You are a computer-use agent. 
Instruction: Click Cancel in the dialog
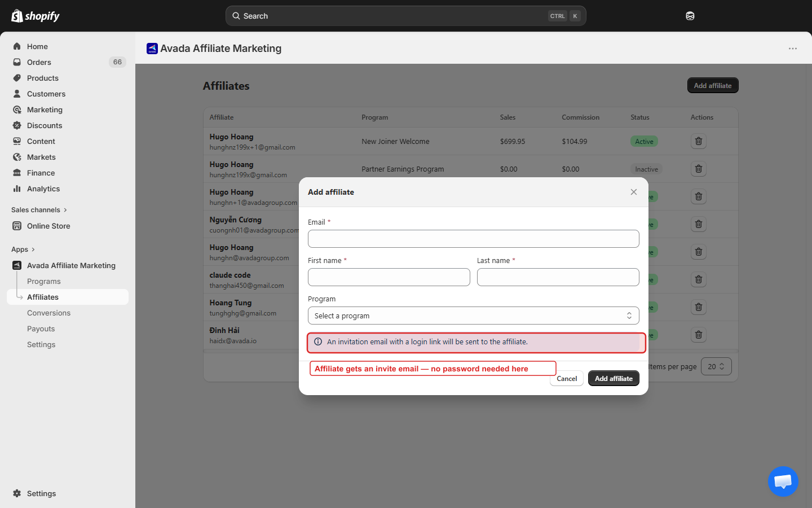tap(567, 378)
